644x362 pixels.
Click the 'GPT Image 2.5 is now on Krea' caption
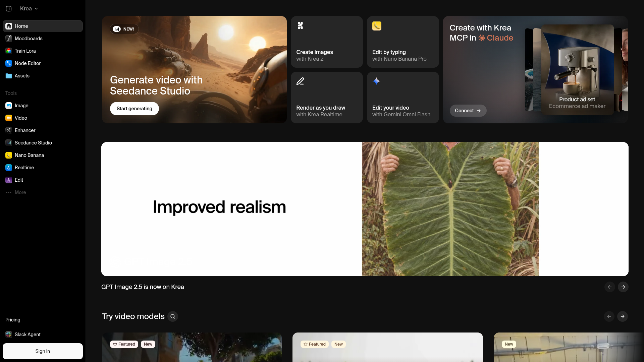pyautogui.click(x=143, y=287)
